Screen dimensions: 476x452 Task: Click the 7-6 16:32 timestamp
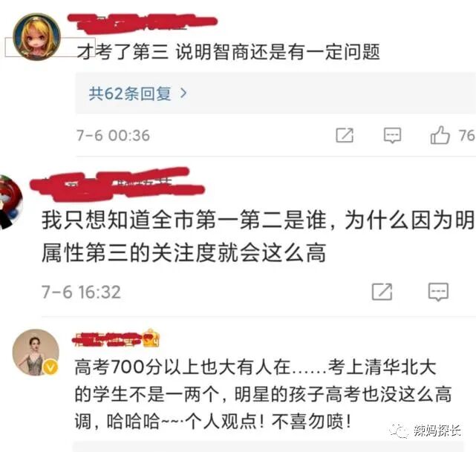click(x=81, y=292)
